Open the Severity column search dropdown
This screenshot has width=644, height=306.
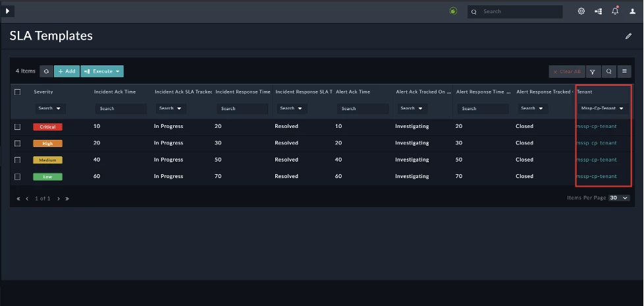coord(50,109)
